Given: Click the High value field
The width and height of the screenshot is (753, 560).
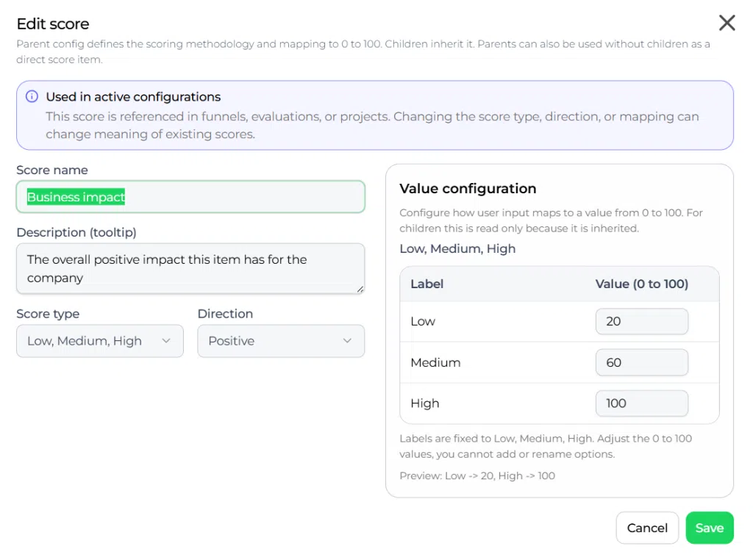Looking at the screenshot, I should 641,403.
